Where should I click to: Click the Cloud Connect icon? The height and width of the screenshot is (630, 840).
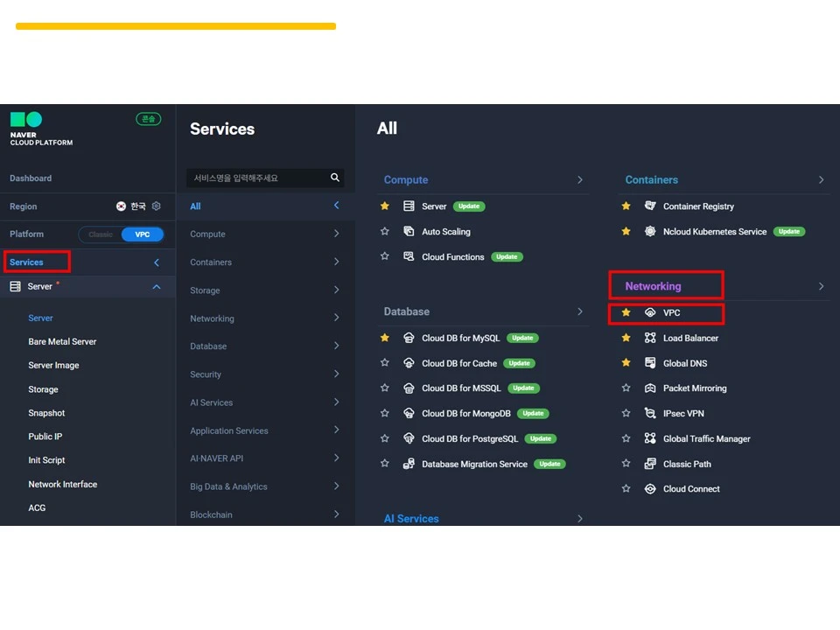click(x=650, y=488)
